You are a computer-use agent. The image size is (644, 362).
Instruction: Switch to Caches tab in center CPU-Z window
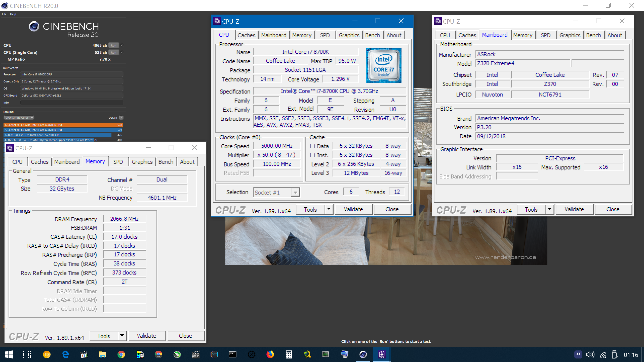click(246, 35)
